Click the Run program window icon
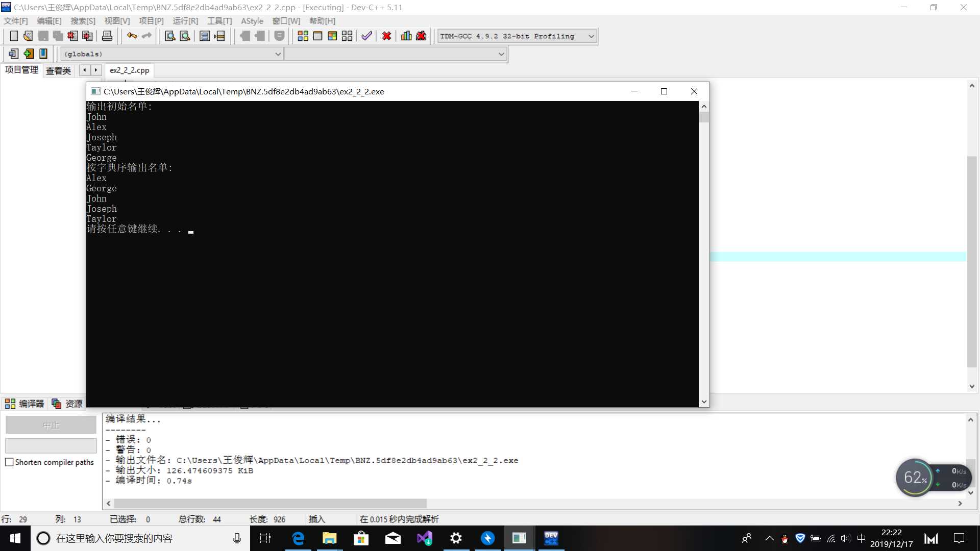 tap(317, 36)
